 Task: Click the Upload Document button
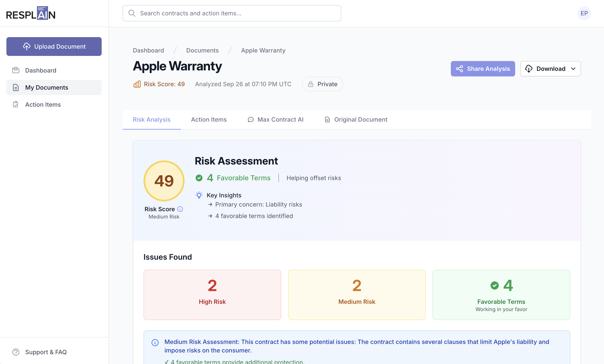(x=54, y=46)
